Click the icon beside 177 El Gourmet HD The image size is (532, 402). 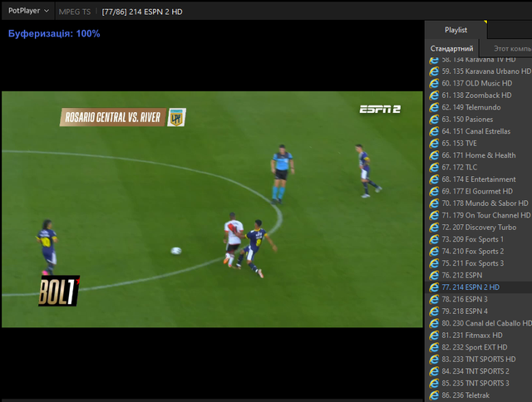click(x=434, y=192)
